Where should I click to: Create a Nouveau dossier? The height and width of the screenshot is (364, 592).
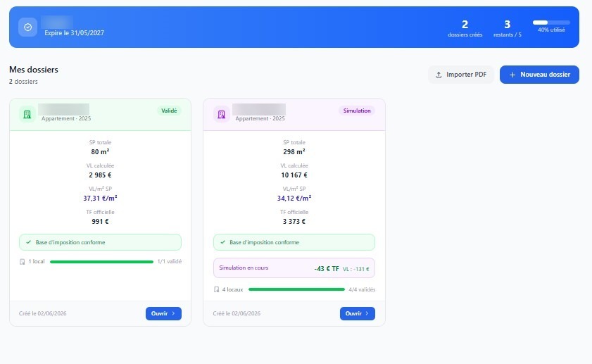coord(539,75)
